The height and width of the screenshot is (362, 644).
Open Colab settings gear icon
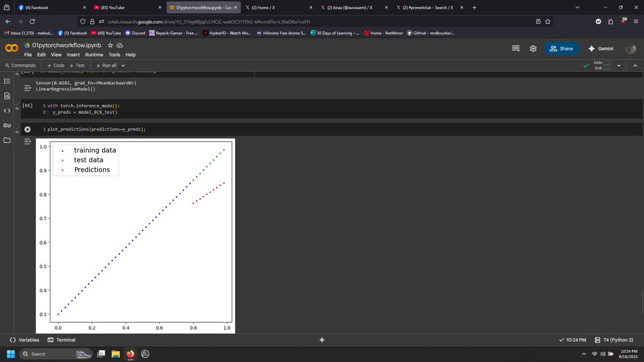pyautogui.click(x=533, y=48)
